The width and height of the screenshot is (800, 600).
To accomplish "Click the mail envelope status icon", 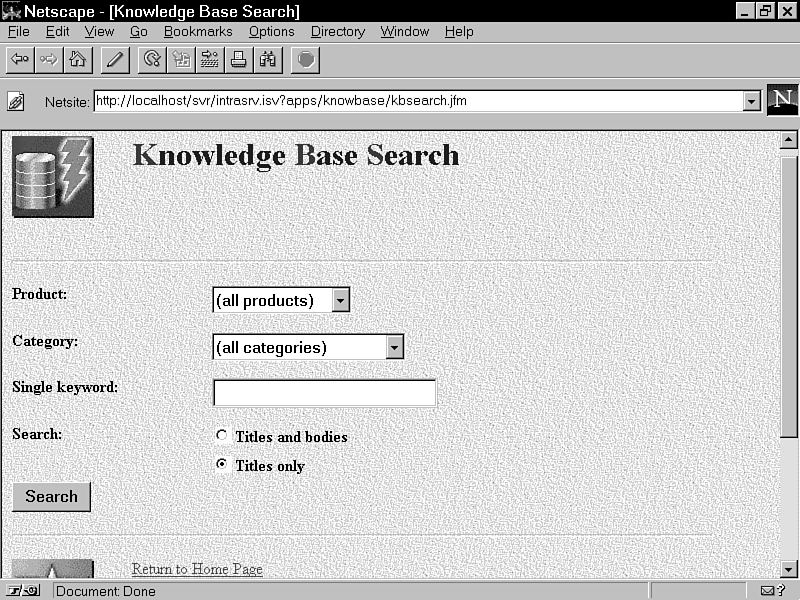I will pos(772,591).
